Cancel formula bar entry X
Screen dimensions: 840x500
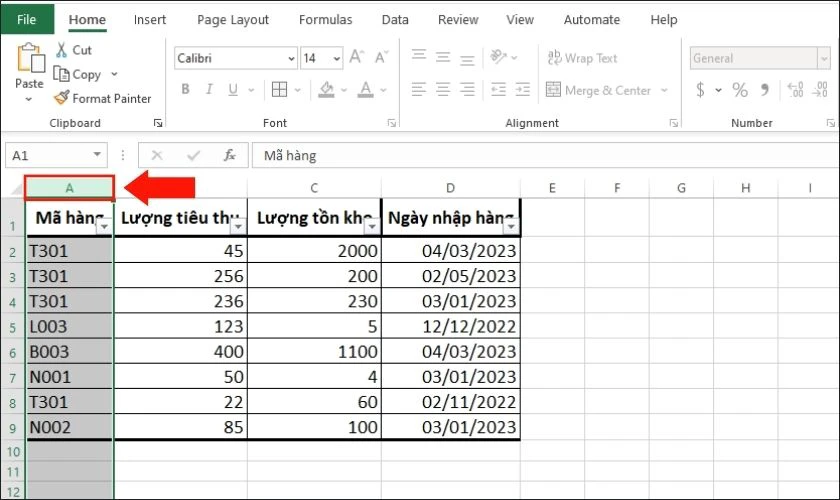click(157, 155)
